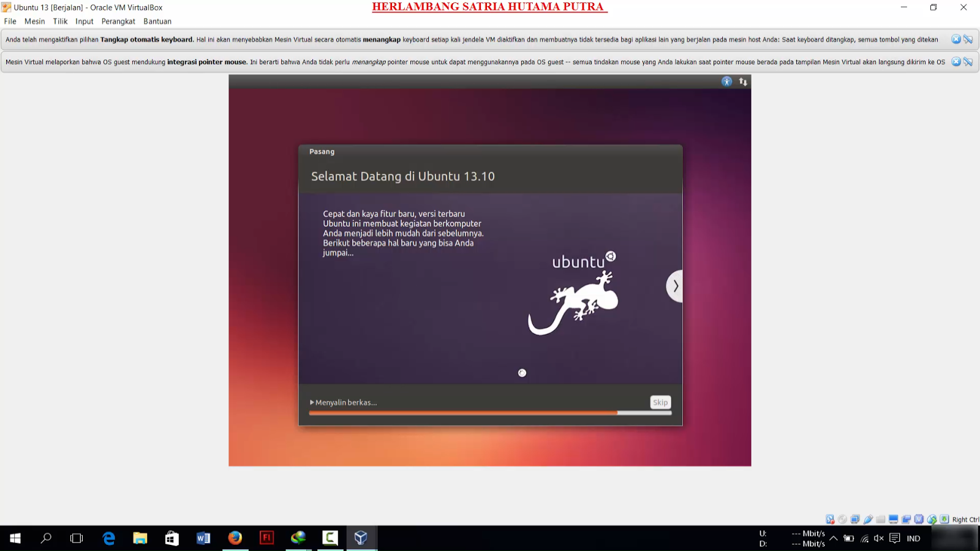Click the Pasang installer window title

[x=322, y=152]
